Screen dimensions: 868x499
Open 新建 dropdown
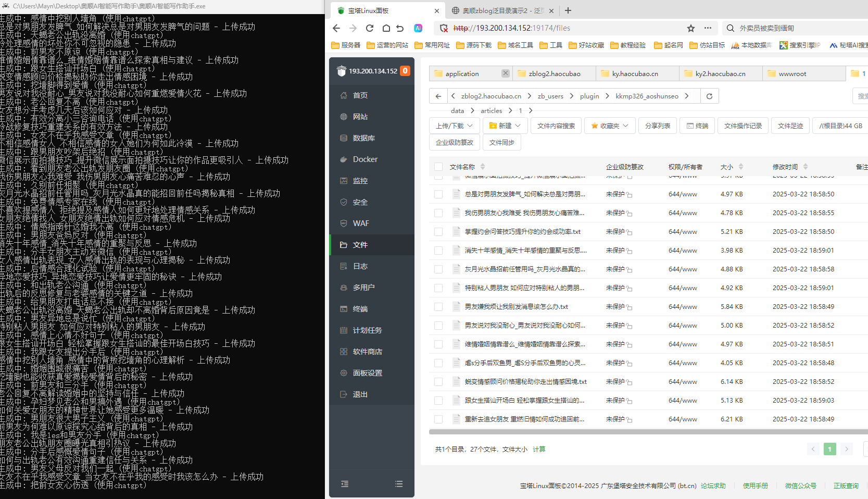tap(505, 126)
